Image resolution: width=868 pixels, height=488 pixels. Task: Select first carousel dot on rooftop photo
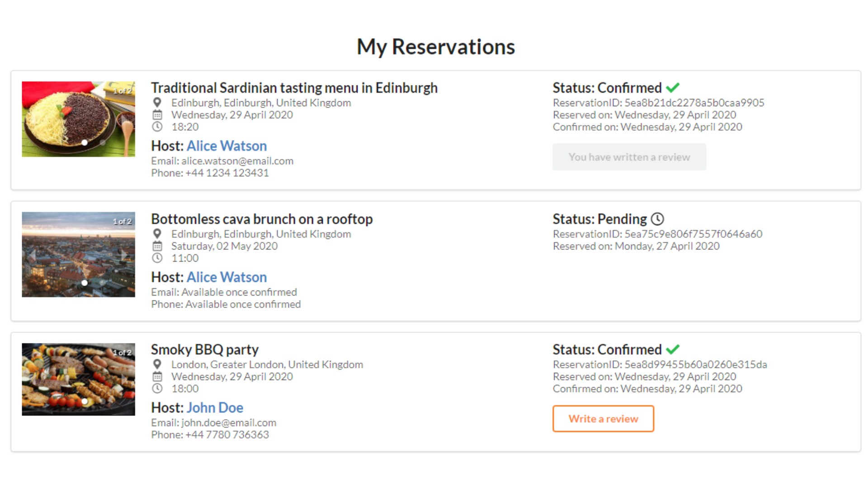85,283
